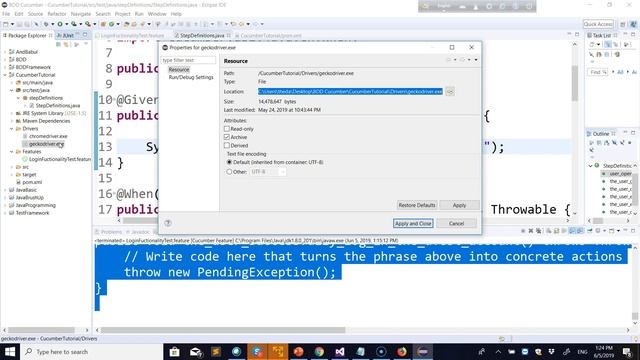Click the Apply button
The image size is (640, 360).
click(459, 205)
